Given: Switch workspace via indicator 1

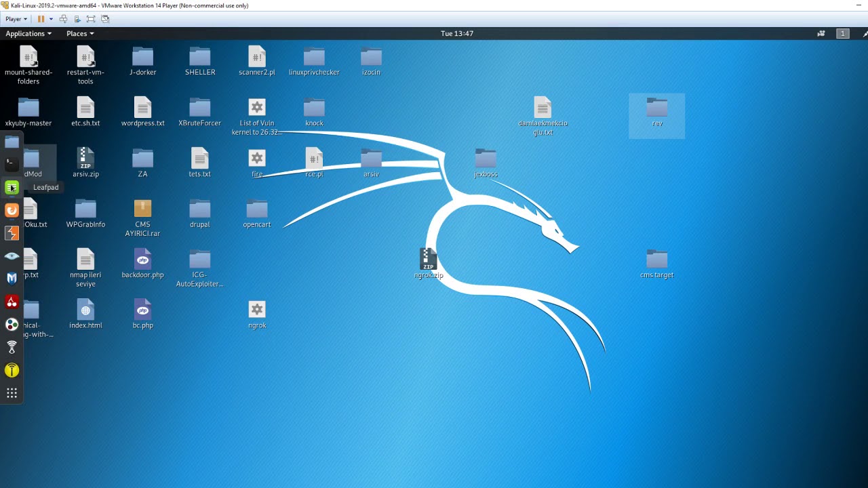Looking at the screenshot, I should pyautogui.click(x=843, y=33).
